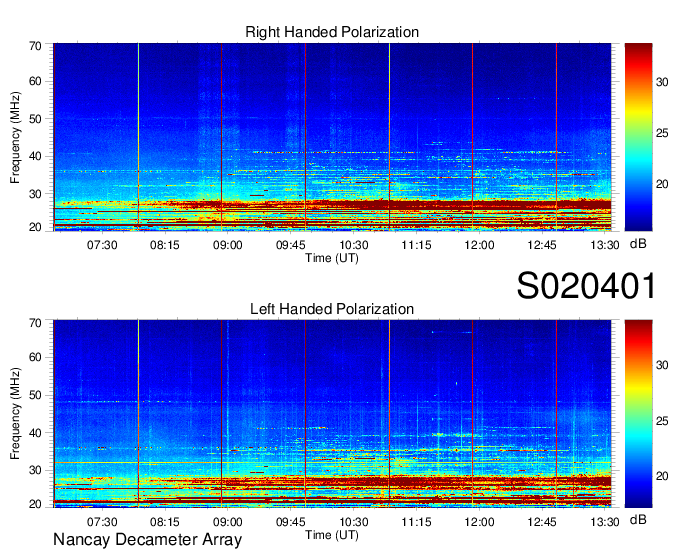Image resolution: width=680 pixels, height=552 pixels.
Task: Click the lower spectrogram plot area
Action: [332, 414]
